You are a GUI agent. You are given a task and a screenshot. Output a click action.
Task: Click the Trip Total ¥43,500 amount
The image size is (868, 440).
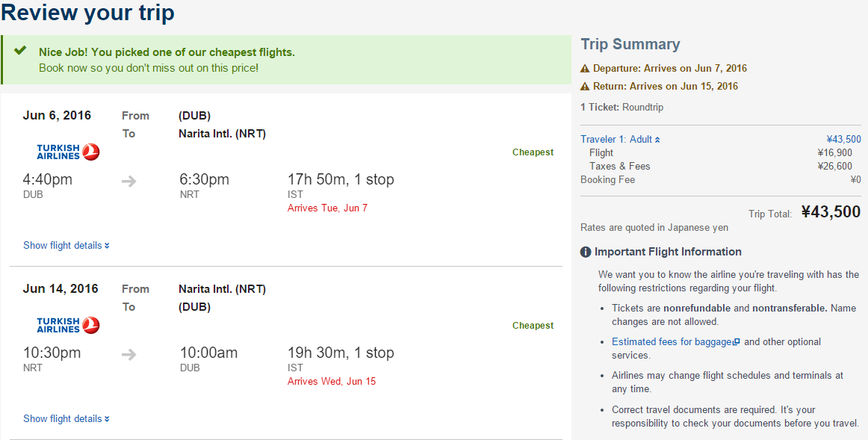click(831, 212)
